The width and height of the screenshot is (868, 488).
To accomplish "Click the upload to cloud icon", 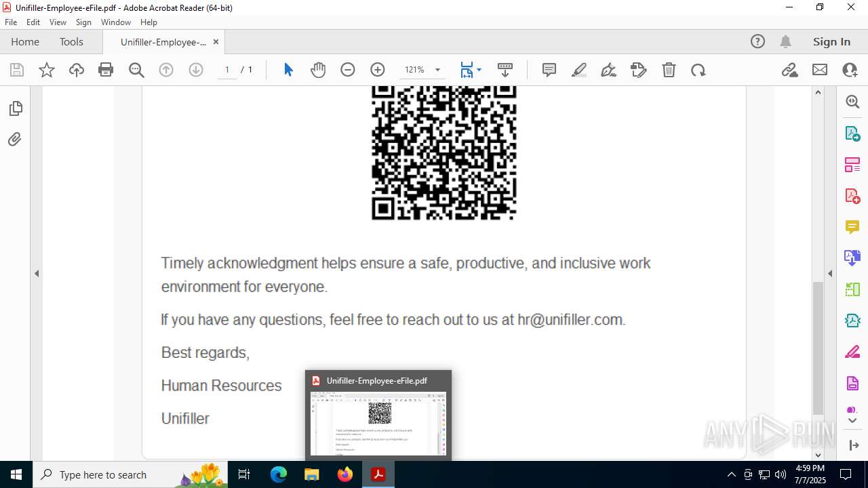I will coord(77,70).
